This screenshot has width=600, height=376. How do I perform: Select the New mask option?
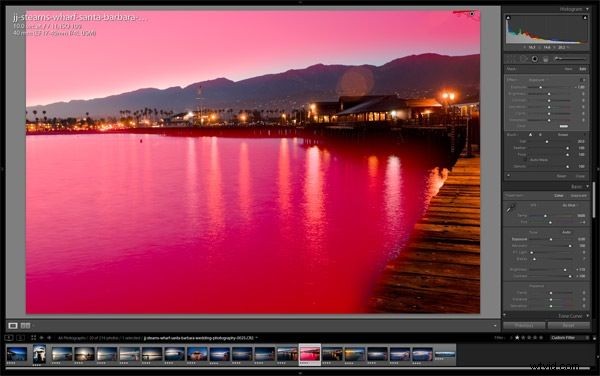point(568,69)
